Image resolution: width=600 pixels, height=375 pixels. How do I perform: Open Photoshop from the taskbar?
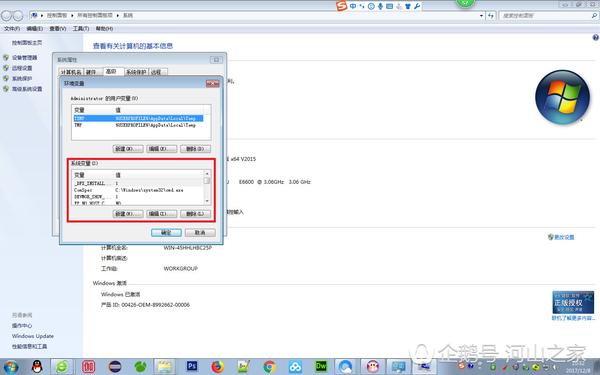192,367
